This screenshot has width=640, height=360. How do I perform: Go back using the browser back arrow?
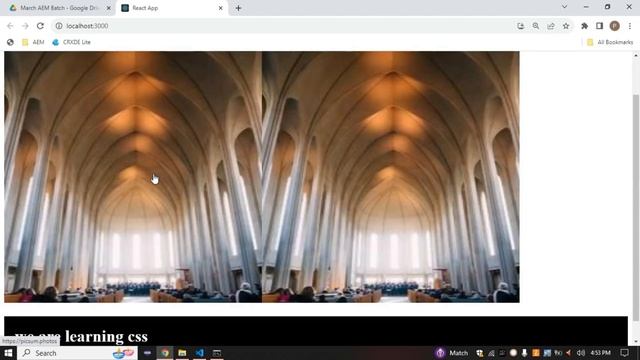coord(10,26)
